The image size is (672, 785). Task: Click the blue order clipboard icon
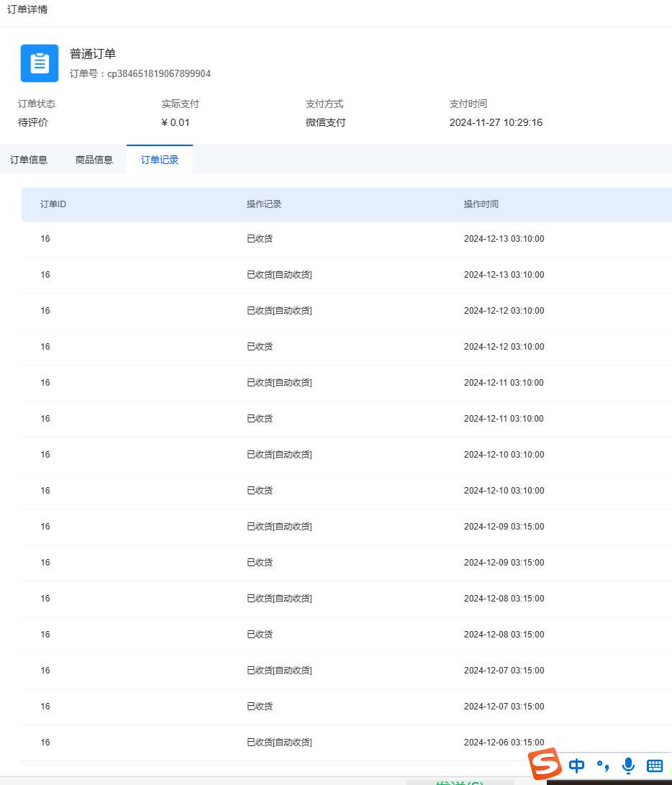40,63
